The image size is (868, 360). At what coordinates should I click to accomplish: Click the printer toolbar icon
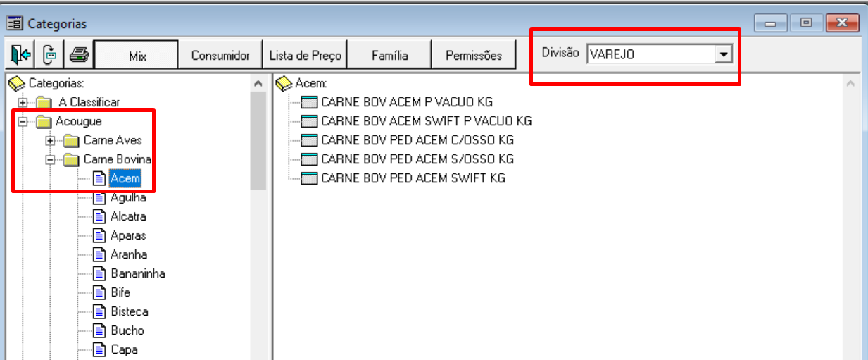click(x=78, y=54)
